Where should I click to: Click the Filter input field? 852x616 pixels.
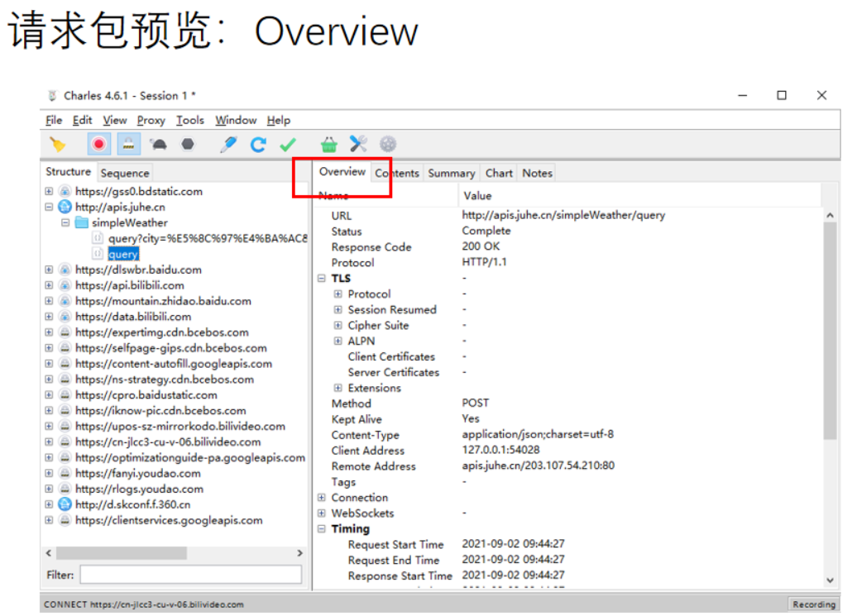(191, 575)
